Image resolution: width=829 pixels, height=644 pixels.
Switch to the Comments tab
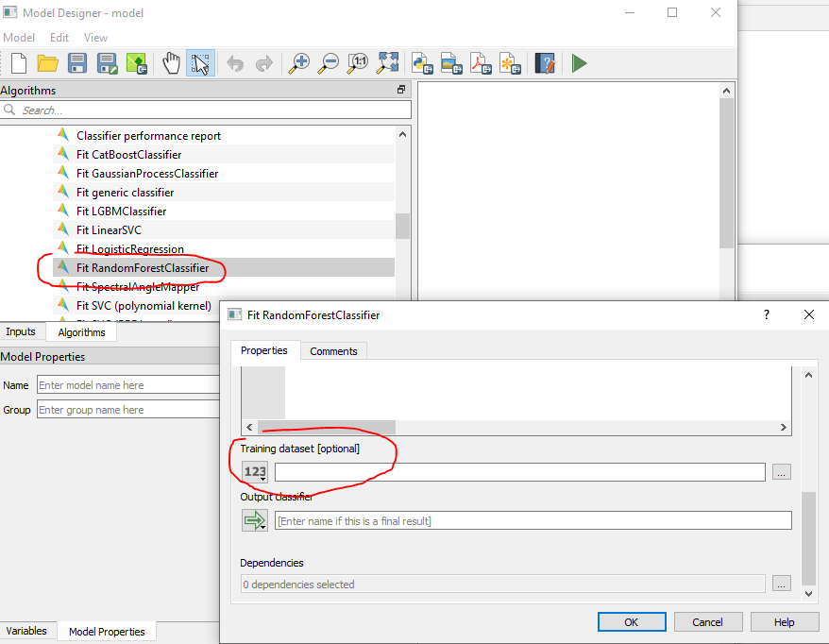pos(332,349)
